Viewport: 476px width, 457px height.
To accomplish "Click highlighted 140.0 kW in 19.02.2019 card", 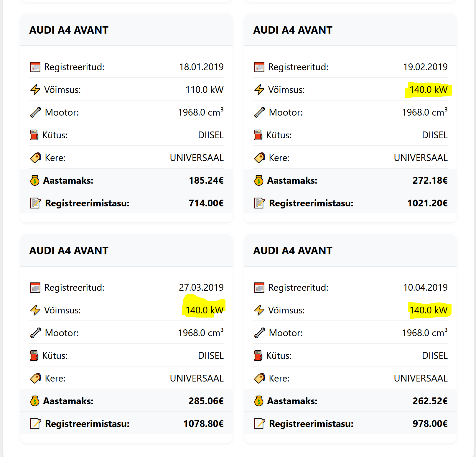I will point(429,90).
